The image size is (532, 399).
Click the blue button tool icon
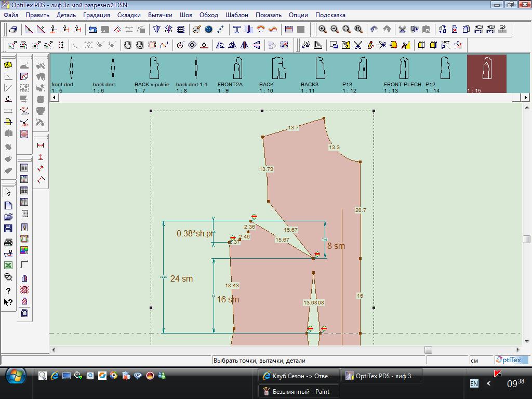209,30
